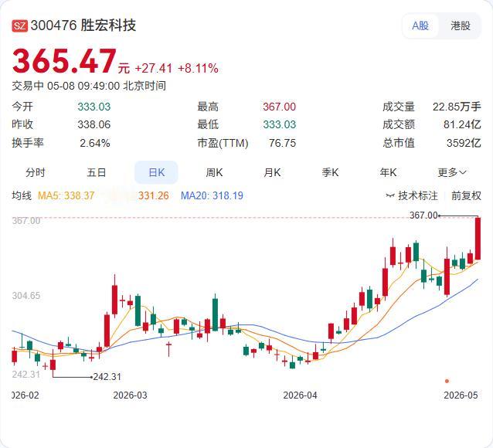Viewport: 493px width, 448px height.
Task: Click the 2026-04 date axis label
Action: [300, 395]
